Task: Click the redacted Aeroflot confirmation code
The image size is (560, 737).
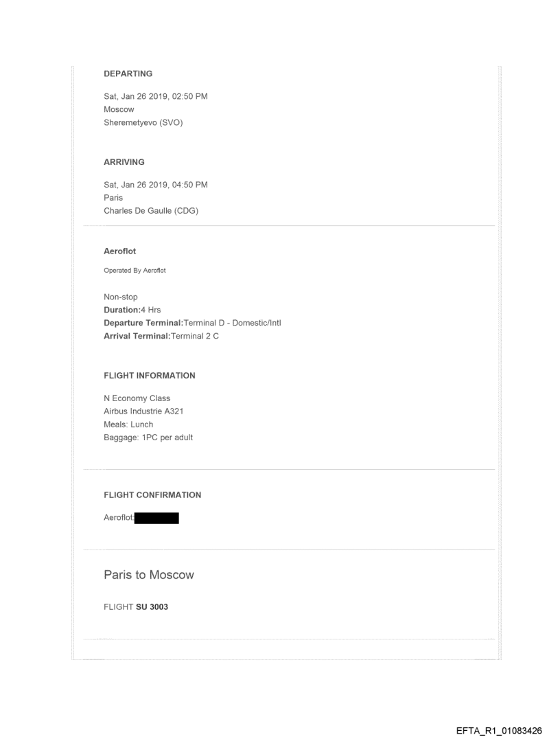Action: point(157,519)
